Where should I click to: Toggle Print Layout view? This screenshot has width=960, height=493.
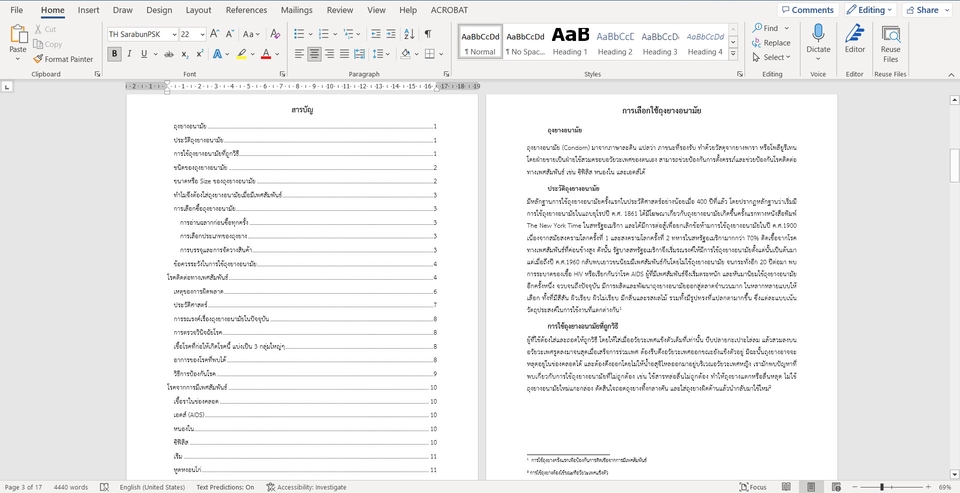pos(811,487)
